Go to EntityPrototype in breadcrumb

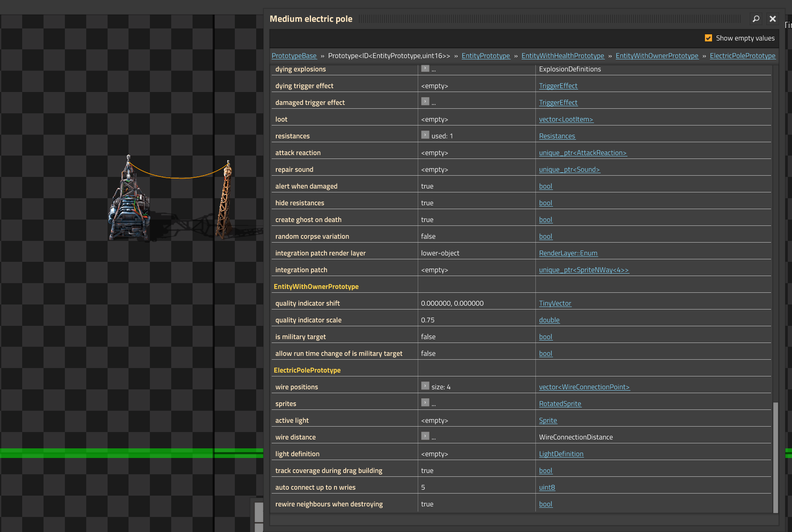(x=486, y=56)
